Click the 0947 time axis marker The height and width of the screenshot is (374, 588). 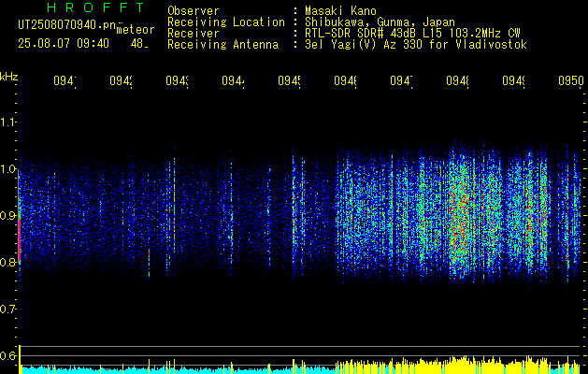401,80
